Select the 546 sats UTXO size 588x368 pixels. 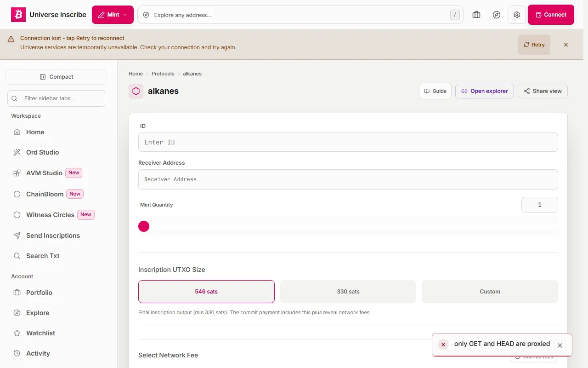(x=206, y=292)
